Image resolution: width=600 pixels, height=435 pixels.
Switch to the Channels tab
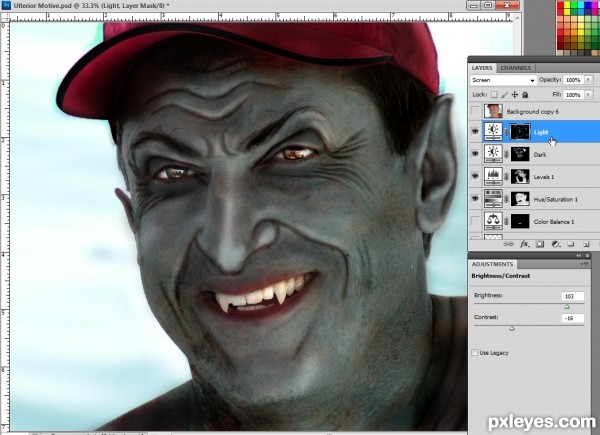point(515,68)
